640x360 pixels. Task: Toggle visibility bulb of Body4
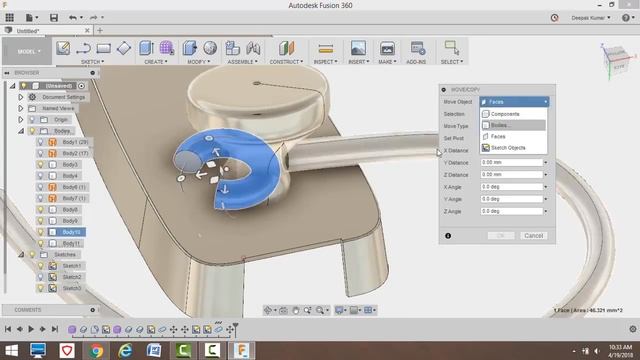pyautogui.click(x=40, y=176)
